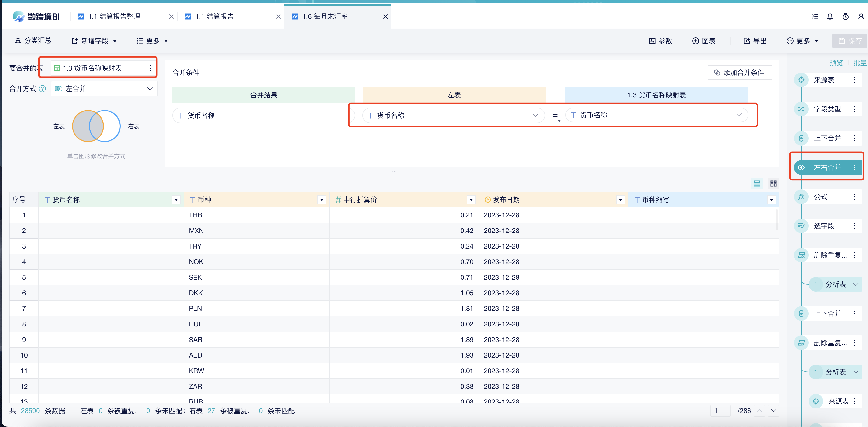Image resolution: width=868 pixels, height=427 pixels.
Task: Click the 导出 export icon
Action: [x=754, y=40]
